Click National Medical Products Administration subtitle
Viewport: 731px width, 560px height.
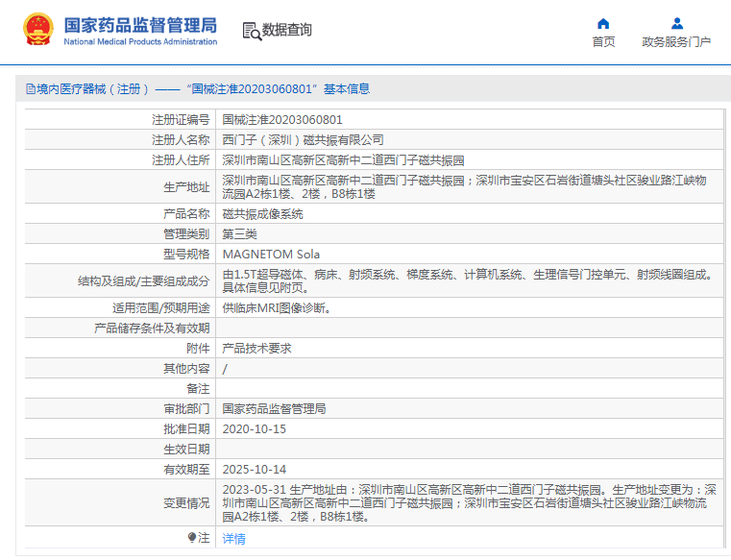coord(140,42)
